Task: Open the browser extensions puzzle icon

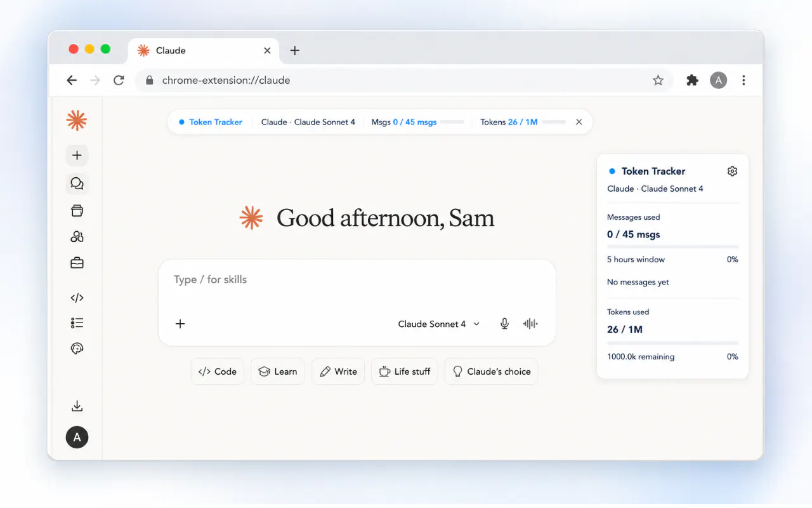Action: (692, 80)
